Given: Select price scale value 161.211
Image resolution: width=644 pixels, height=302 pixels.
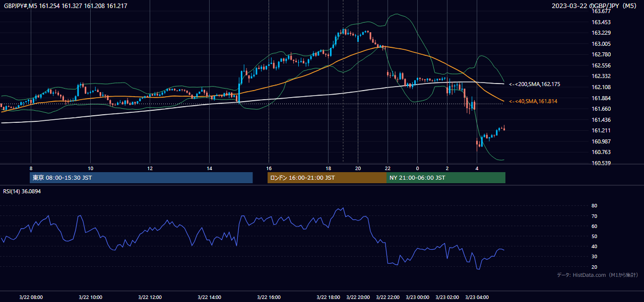Looking at the screenshot, I should coord(601,130).
